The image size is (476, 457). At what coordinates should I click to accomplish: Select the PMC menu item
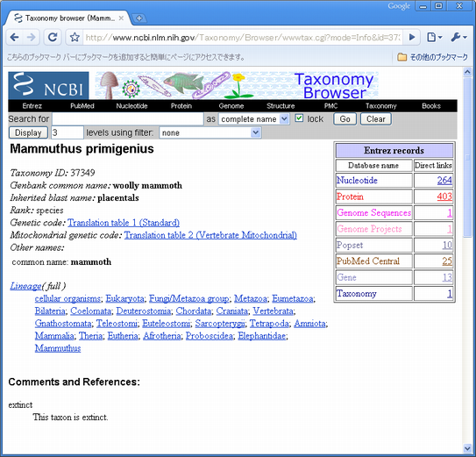click(330, 106)
